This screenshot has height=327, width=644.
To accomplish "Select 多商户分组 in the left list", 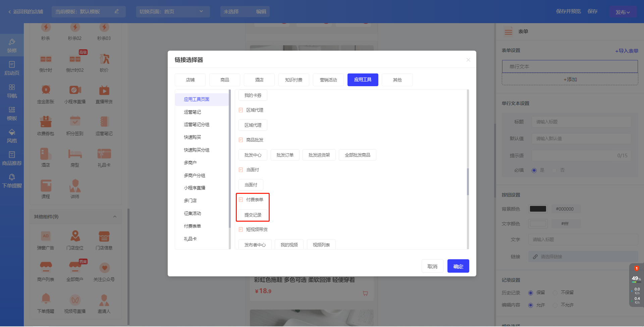I will 194,175.
